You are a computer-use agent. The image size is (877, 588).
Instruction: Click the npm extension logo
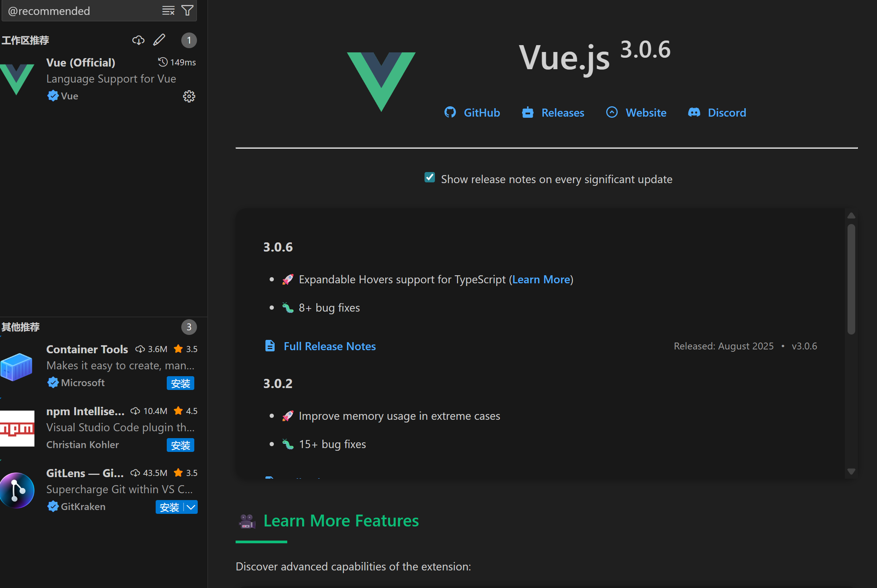[x=17, y=428]
